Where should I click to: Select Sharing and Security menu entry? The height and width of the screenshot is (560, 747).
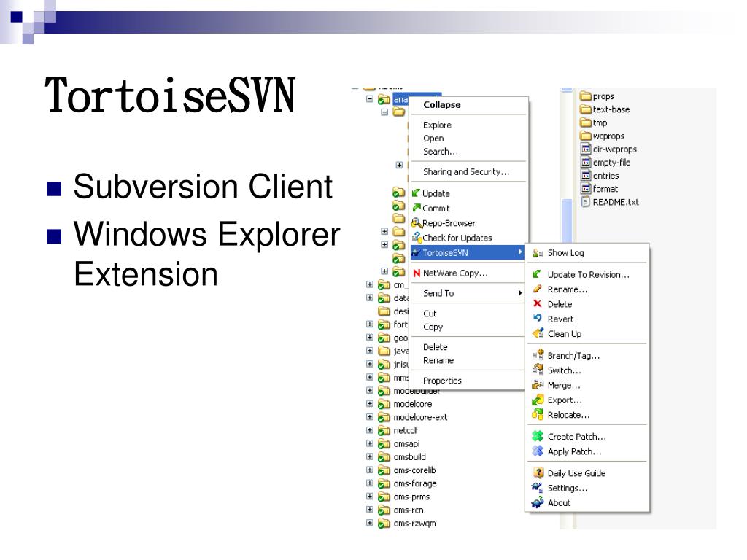pyautogui.click(x=468, y=171)
